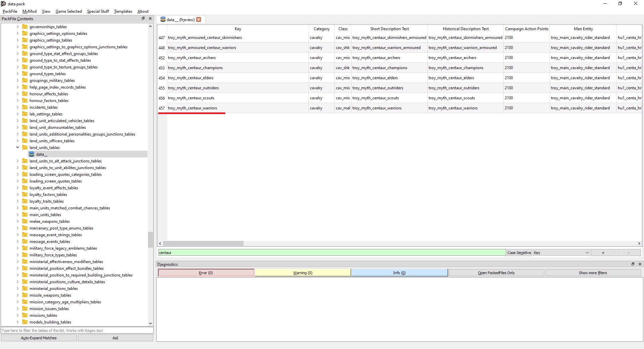The width and height of the screenshot is (644, 349).
Task: Click the Auto-Expand Matches button
Action: pyautogui.click(x=39, y=338)
